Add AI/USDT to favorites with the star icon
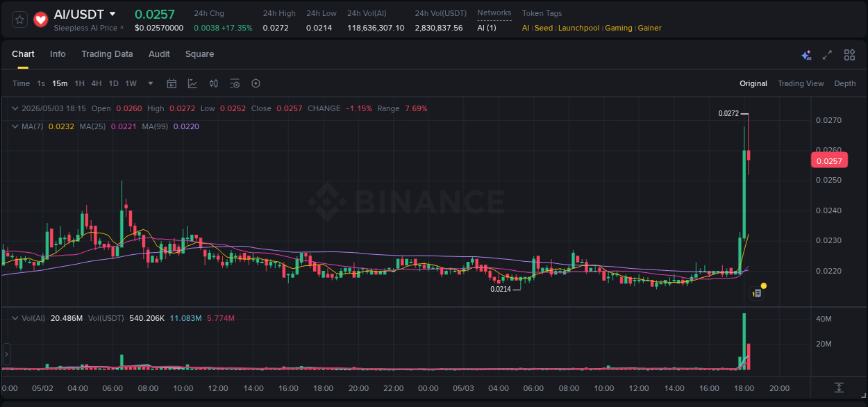The height and width of the screenshot is (407, 868). pyautogui.click(x=20, y=19)
